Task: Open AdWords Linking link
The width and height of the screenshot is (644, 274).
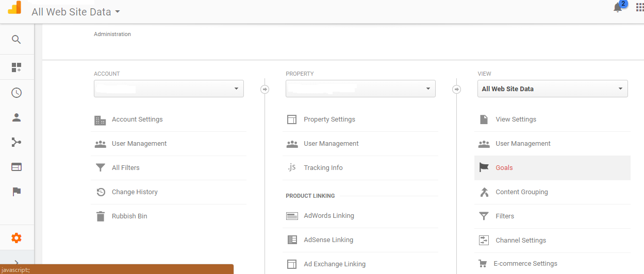Action: [x=328, y=216]
